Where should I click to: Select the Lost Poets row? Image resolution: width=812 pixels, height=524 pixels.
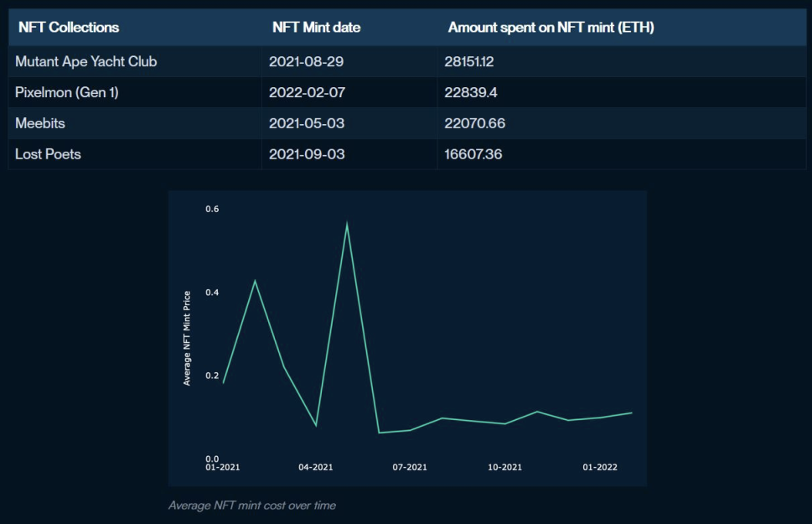(49, 154)
